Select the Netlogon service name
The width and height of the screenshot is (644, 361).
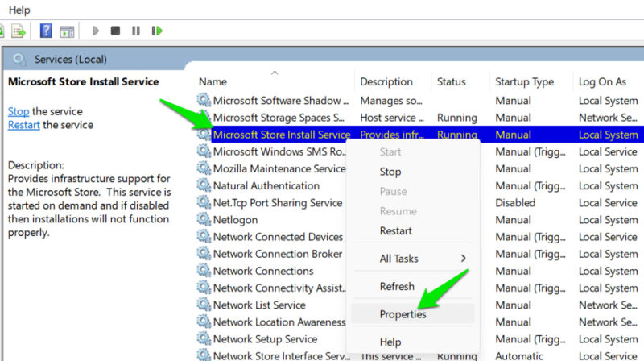[235, 220]
